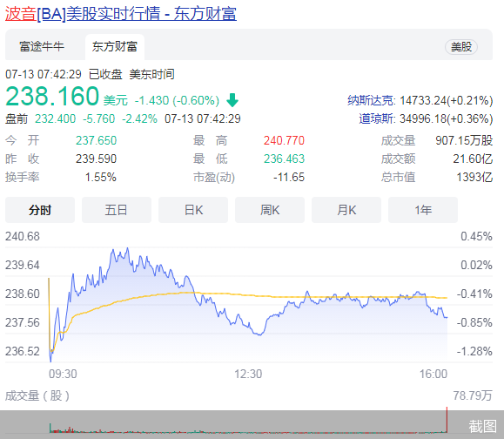Click the 市盈(动) value -11.65
The height and width of the screenshot is (439, 504).
point(289,177)
